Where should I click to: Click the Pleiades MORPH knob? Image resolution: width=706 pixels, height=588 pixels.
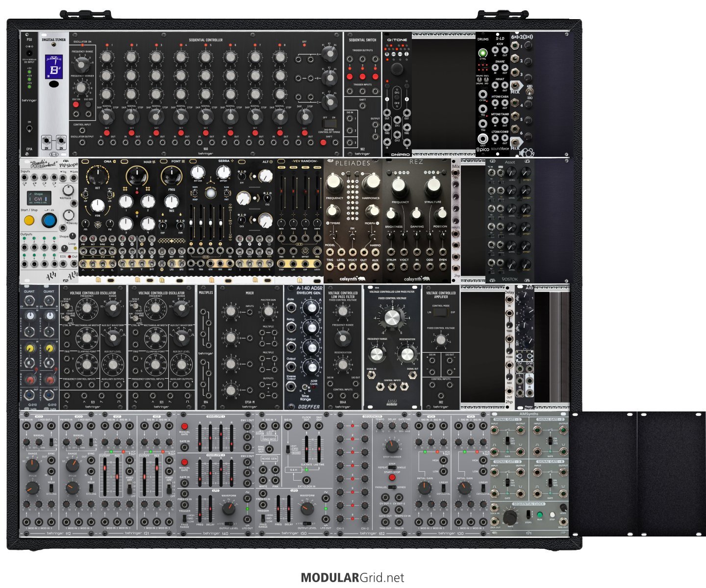(372, 211)
